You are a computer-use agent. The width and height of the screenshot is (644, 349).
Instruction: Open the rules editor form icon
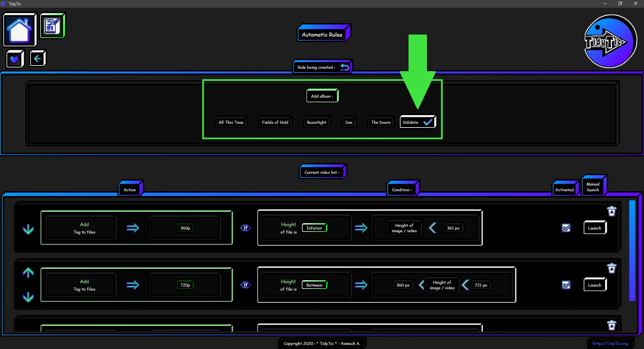[53, 26]
